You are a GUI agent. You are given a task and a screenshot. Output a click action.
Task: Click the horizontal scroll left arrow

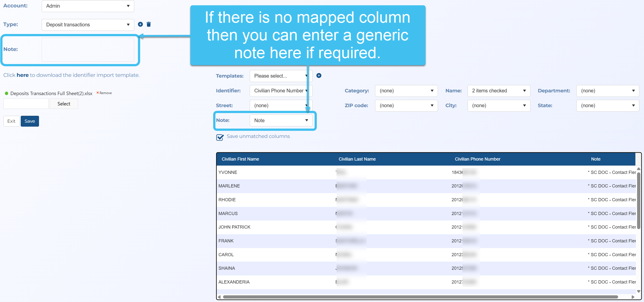click(x=219, y=297)
